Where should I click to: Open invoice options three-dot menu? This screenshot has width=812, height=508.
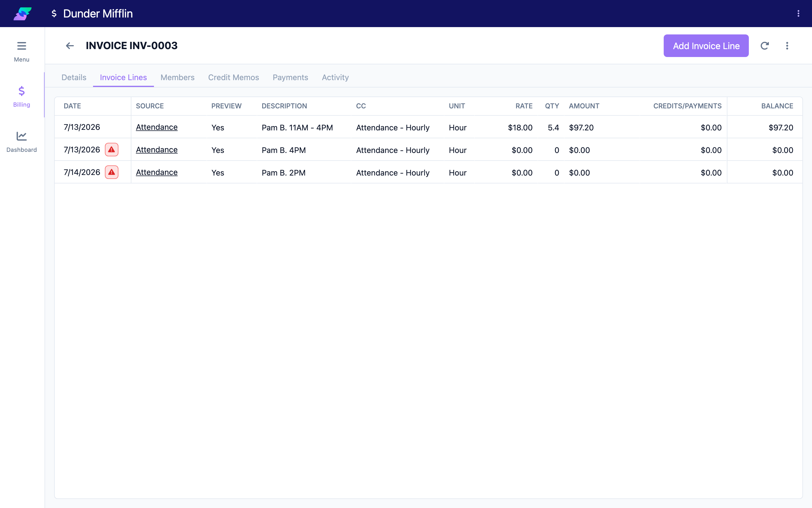tap(787, 46)
